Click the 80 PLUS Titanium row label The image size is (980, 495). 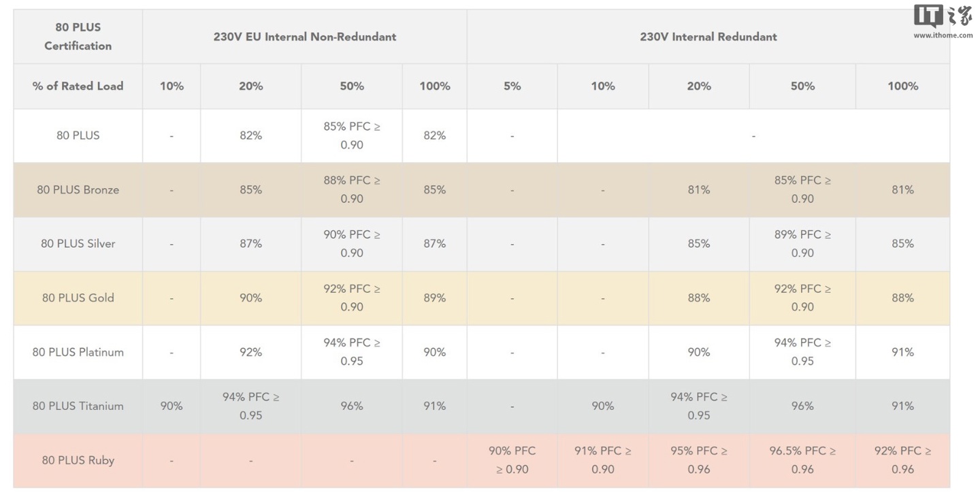coord(78,406)
